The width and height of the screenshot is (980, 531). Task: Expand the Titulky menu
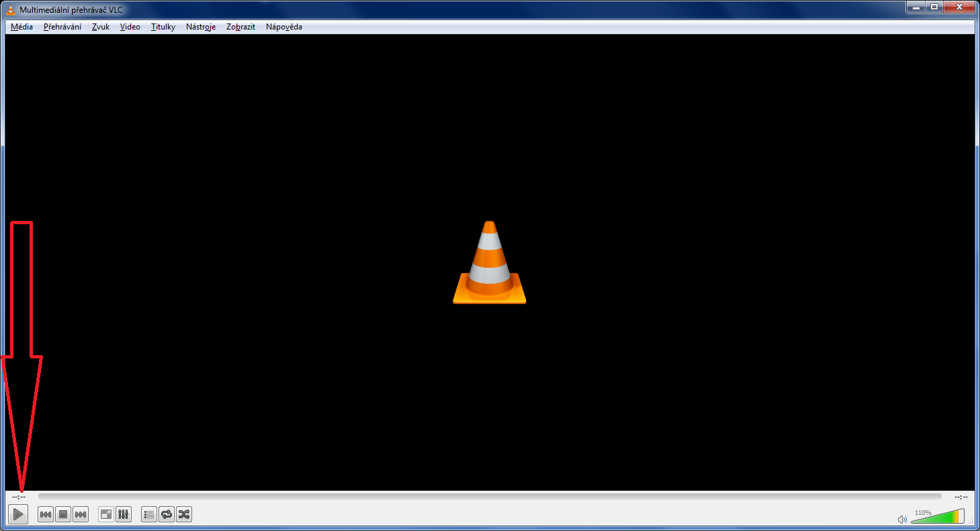click(x=163, y=27)
